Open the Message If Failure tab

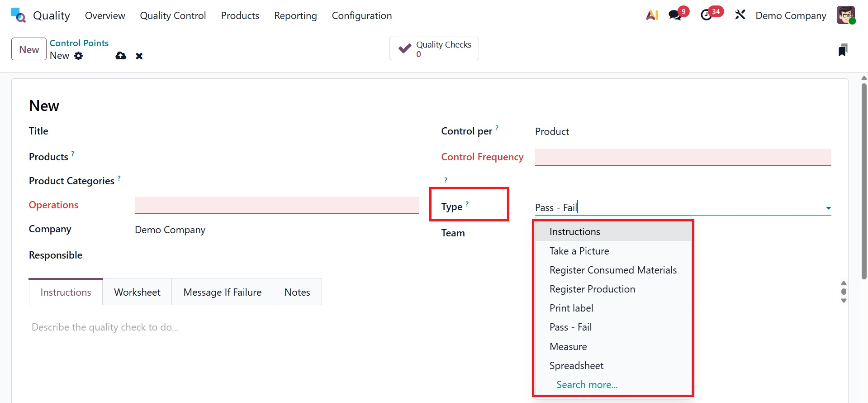pos(222,292)
